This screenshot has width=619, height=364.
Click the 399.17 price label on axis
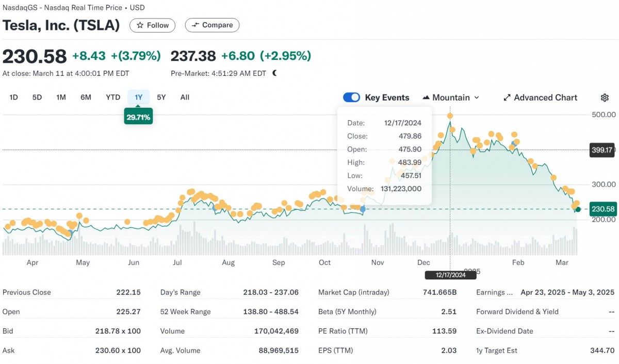pos(602,151)
